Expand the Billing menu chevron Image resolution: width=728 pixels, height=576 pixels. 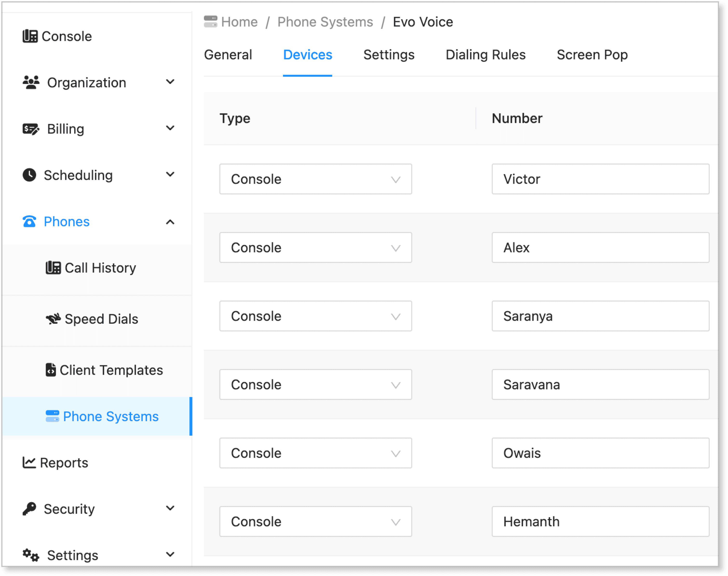click(170, 128)
